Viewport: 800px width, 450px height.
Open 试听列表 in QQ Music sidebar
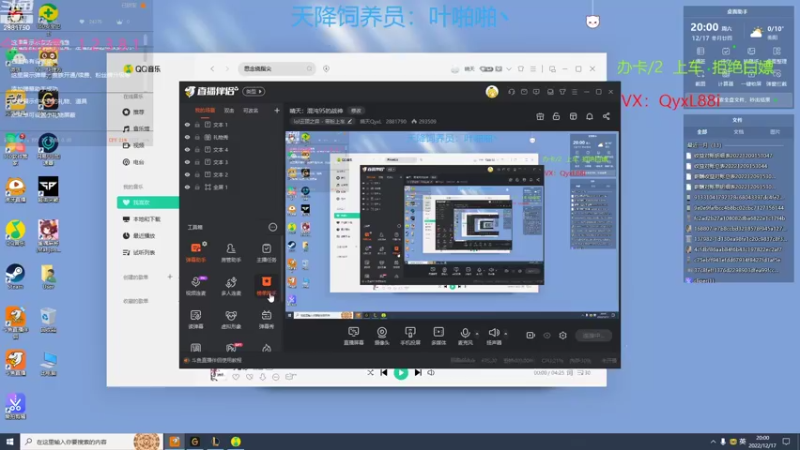click(x=139, y=253)
